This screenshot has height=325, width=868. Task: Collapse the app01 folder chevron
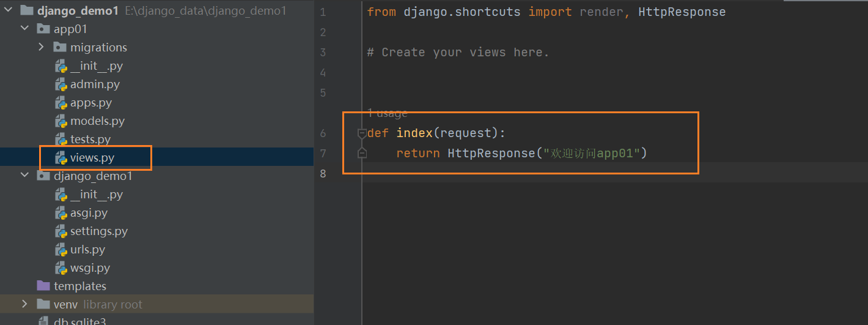(24, 29)
